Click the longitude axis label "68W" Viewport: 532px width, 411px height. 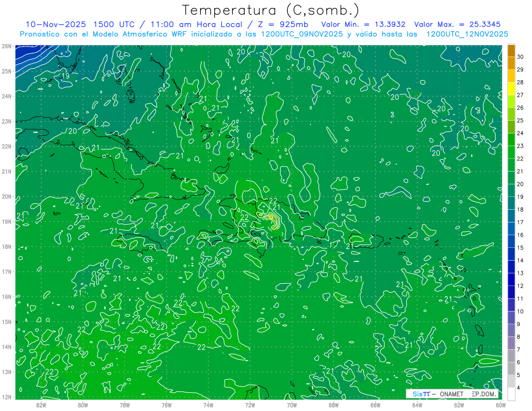pyautogui.click(x=333, y=405)
